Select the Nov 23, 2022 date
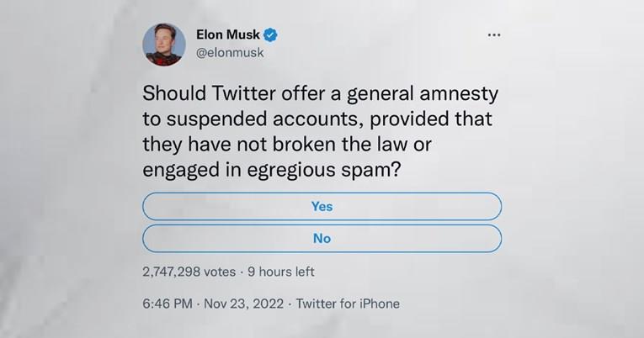 point(243,304)
